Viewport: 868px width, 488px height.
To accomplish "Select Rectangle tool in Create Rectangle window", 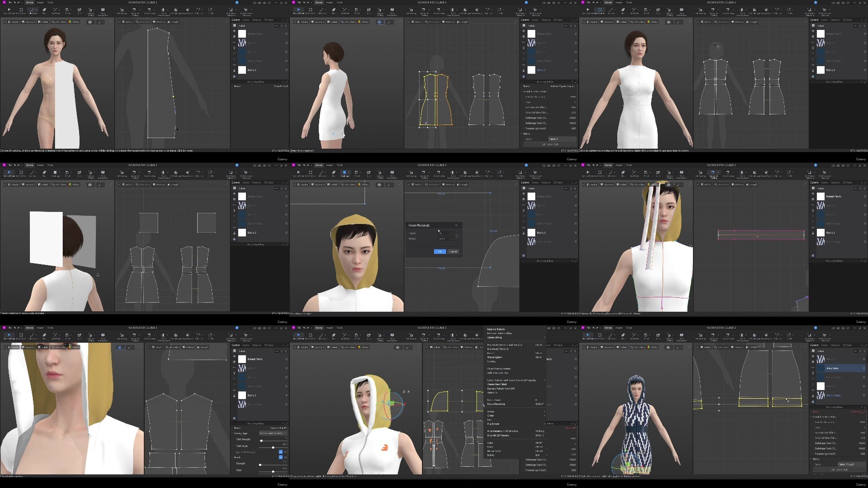I will pos(344,173).
